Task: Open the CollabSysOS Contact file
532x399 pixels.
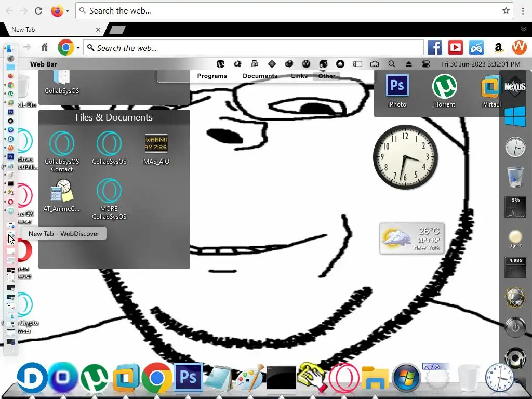Action: pos(62,152)
